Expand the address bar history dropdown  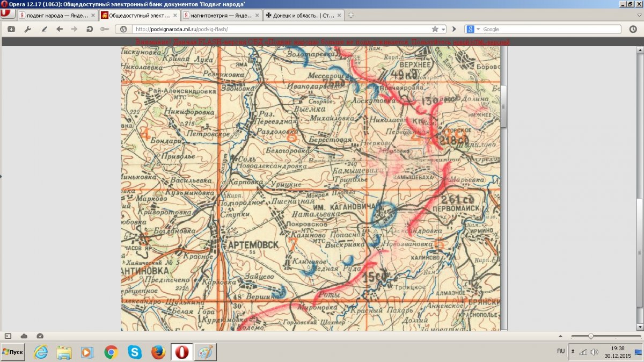click(443, 29)
